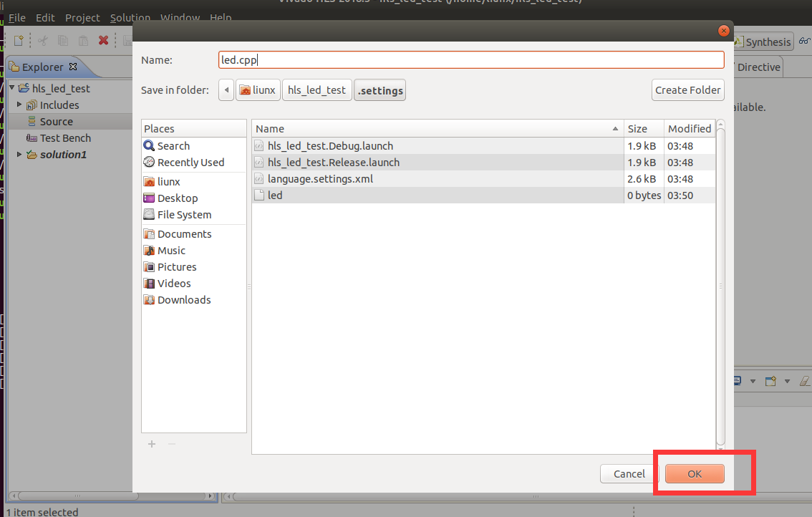
Task: Open the Window menu
Action: (x=180, y=18)
